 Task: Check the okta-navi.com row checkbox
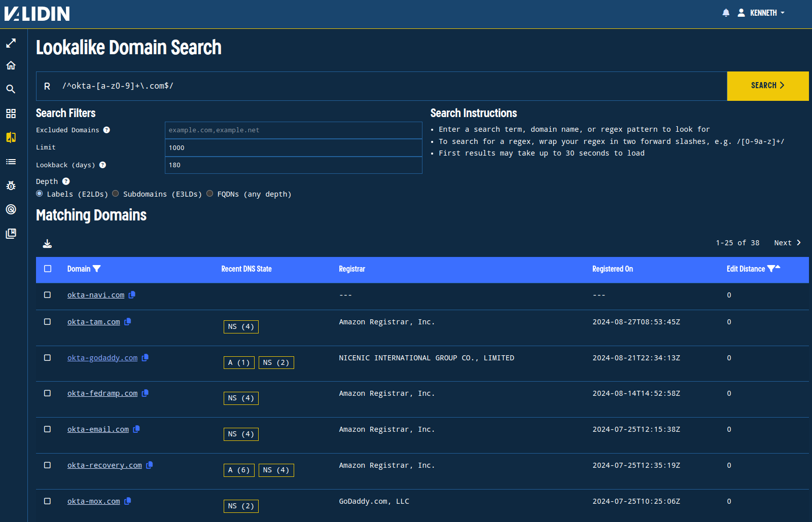tap(47, 295)
